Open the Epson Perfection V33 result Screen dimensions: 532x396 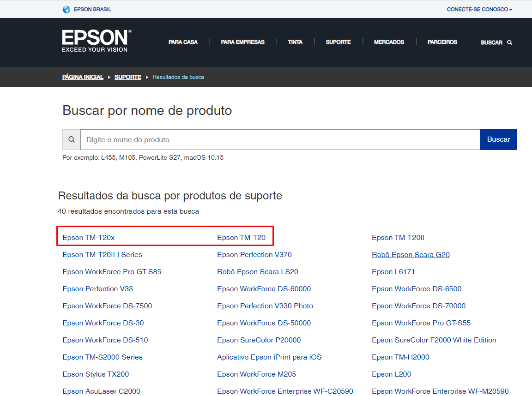tap(98, 289)
